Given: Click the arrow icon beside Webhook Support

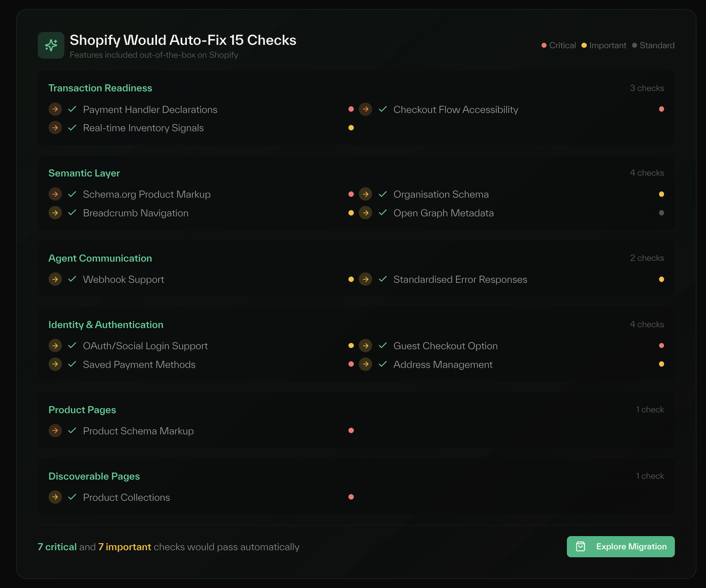Looking at the screenshot, I should coord(55,279).
